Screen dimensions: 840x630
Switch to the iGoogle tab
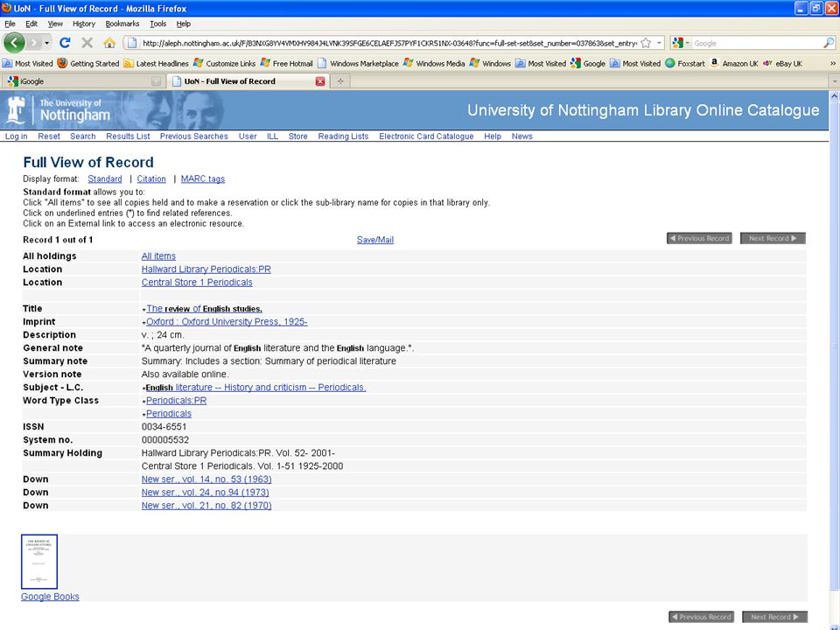(x=80, y=81)
